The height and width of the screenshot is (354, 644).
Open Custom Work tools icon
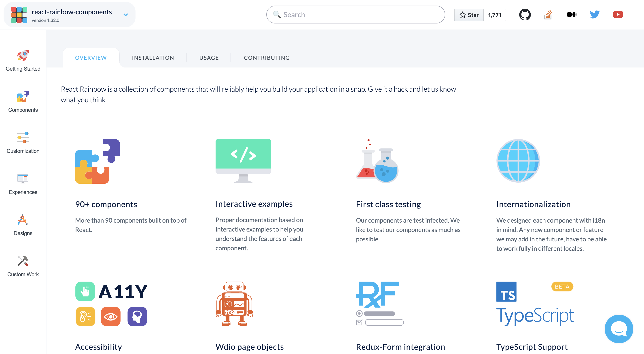coord(23,261)
